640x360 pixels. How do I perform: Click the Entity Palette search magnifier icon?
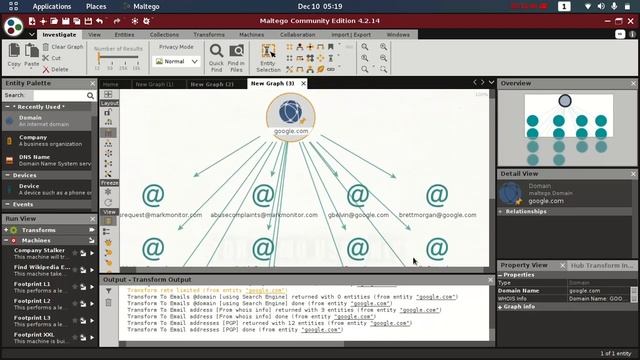(x=90, y=96)
